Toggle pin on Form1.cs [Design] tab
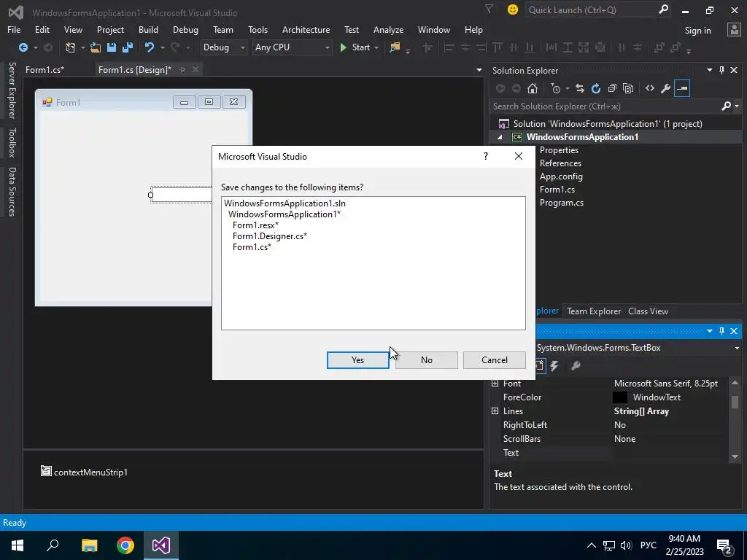 (x=182, y=69)
